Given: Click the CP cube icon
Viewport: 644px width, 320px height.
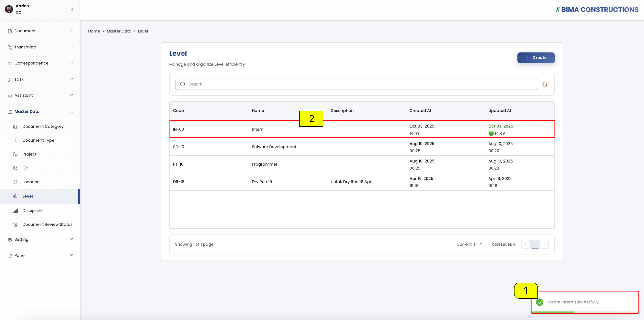Looking at the screenshot, I should [x=15, y=168].
